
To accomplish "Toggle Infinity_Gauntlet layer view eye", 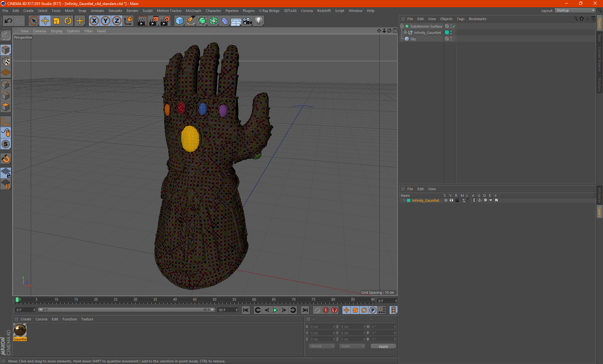I will tap(451, 200).
